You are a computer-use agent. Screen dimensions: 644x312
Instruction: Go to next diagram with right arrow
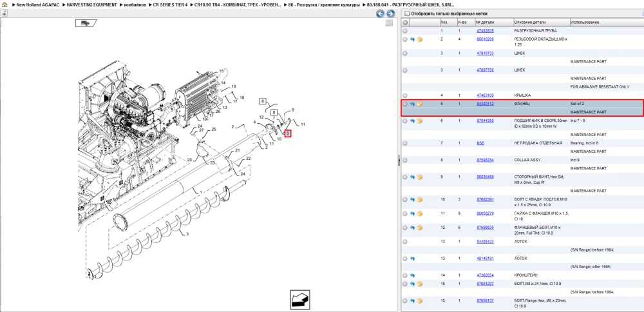390,14
